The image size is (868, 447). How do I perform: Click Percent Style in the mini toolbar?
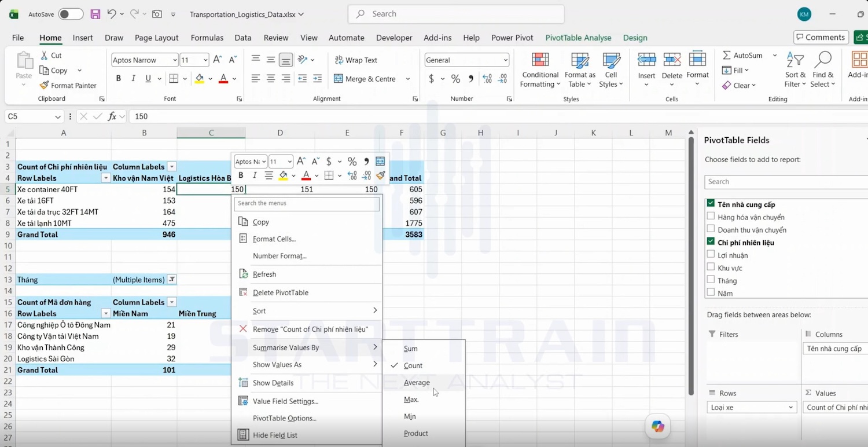point(352,162)
